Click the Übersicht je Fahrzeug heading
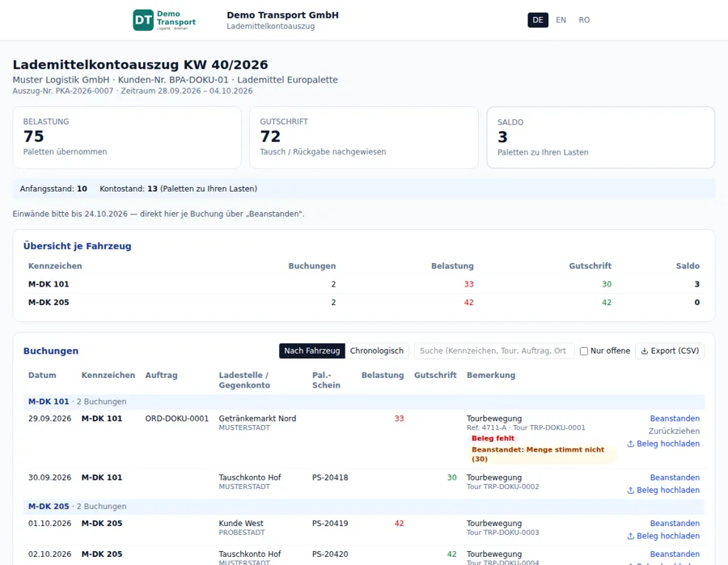This screenshot has height=565, width=728. [78, 246]
